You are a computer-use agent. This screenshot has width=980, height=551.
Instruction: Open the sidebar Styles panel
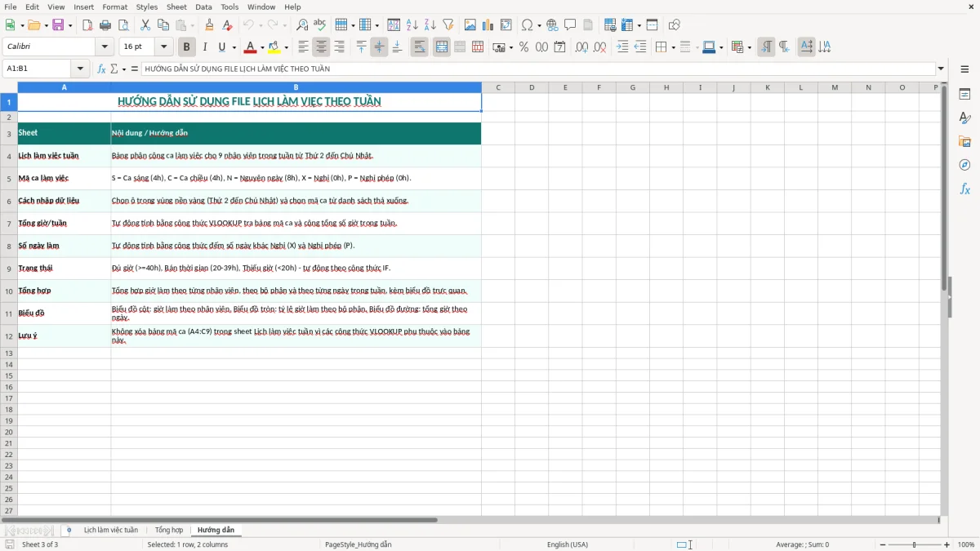click(x=964, y=118)
